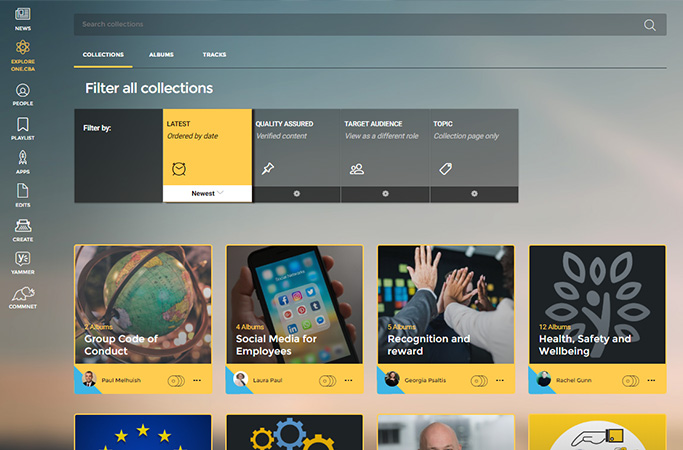Open Georgia Psaltis author name link
This screenshot has width=683, height=450.
click(x=425, y=380)
